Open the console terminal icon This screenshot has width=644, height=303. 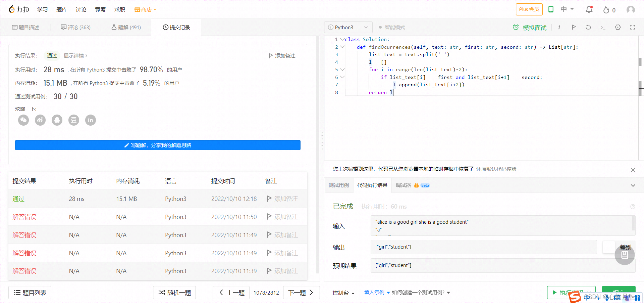pyautogui.click(x=603, y=28)
